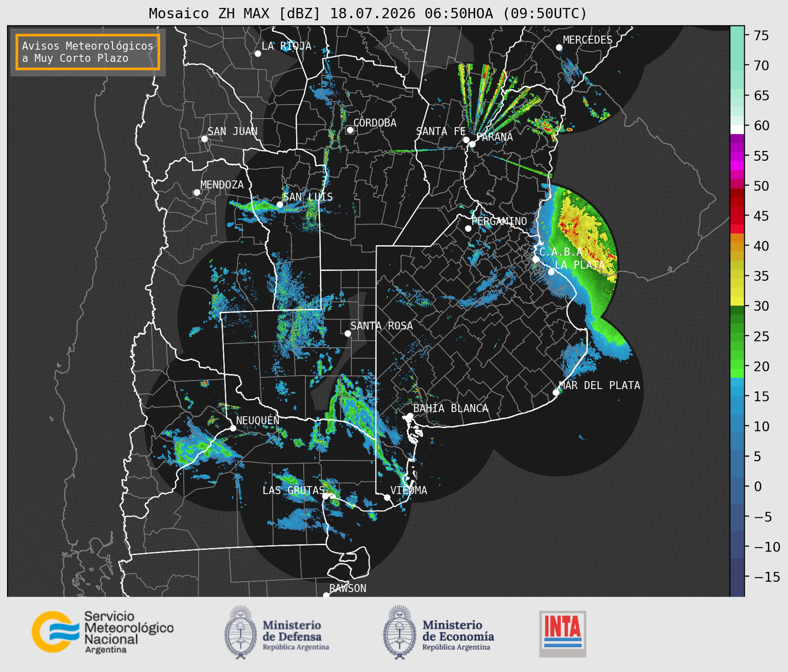This screenshot has height=672, width=788.
Task: Pick the 60 dBZ white color band
Action: click(x=737, y=129)
